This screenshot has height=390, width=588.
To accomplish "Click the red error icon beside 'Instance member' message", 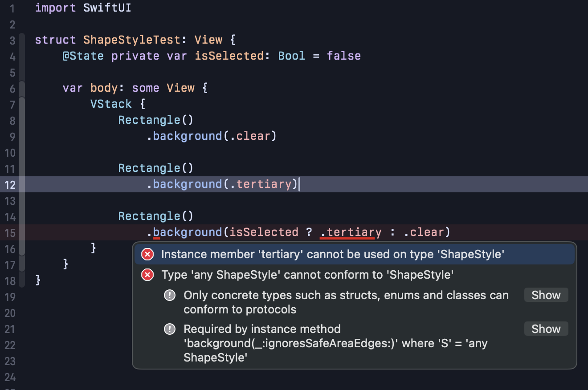I will point(147,254).
